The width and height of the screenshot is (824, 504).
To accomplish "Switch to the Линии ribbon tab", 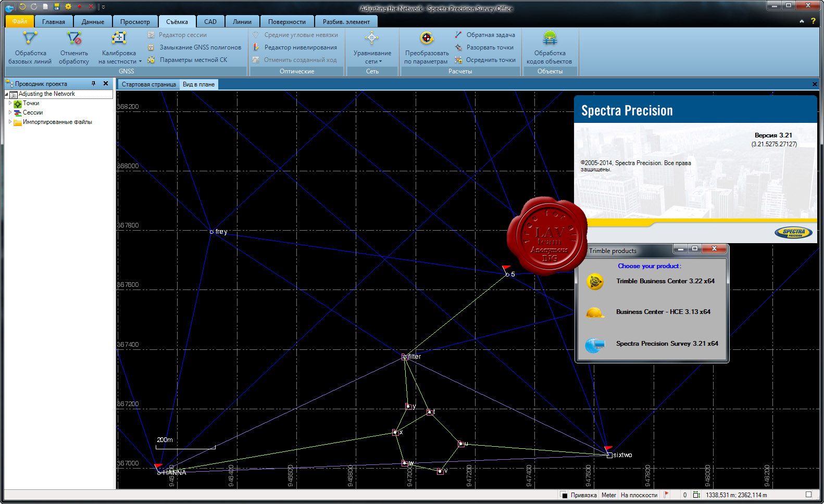I will click(242, 22).
